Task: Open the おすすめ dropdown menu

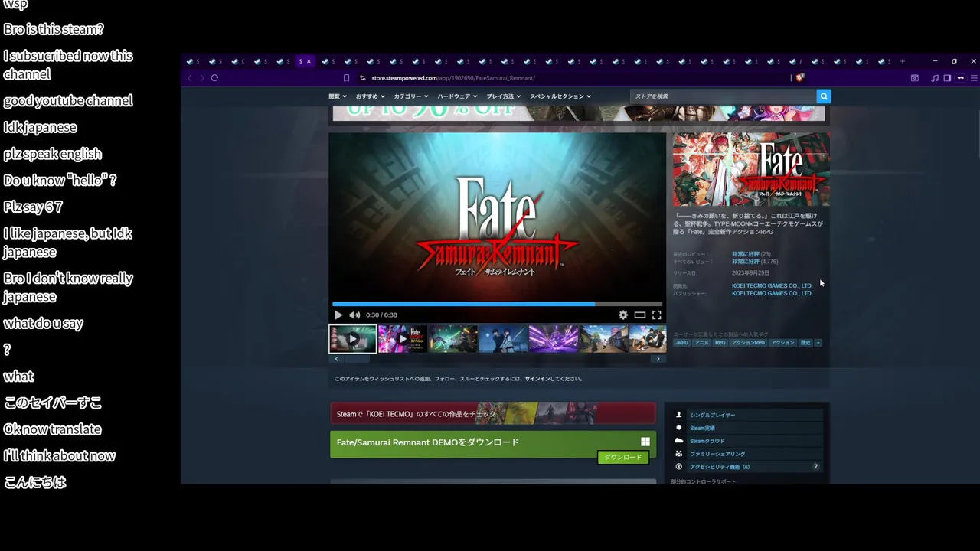Action: 370,96
